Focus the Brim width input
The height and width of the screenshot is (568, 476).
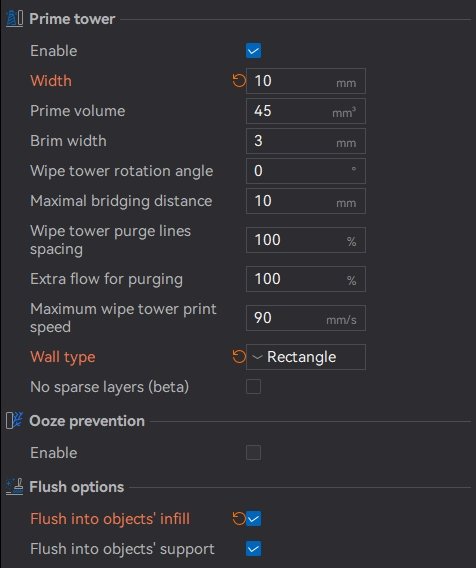coord(306,141)
